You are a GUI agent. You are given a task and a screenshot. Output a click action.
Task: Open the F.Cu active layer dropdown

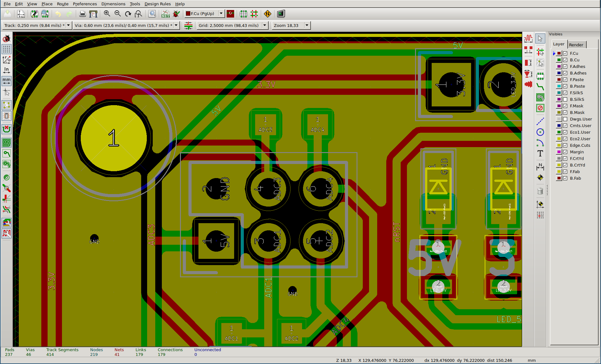click(221, 13)
